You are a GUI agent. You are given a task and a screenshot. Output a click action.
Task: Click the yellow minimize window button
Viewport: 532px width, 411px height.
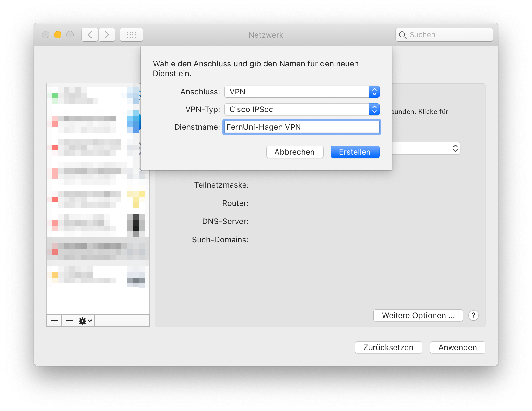[58, 35]
